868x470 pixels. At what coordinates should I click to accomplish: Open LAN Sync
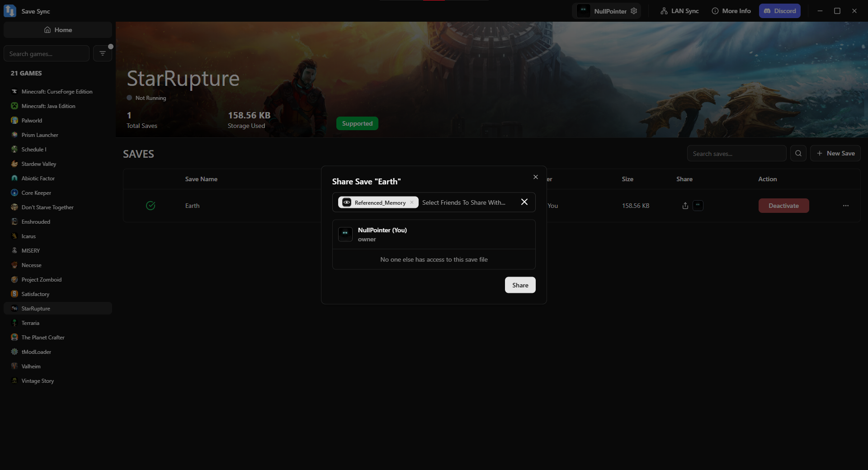point(679,11)
